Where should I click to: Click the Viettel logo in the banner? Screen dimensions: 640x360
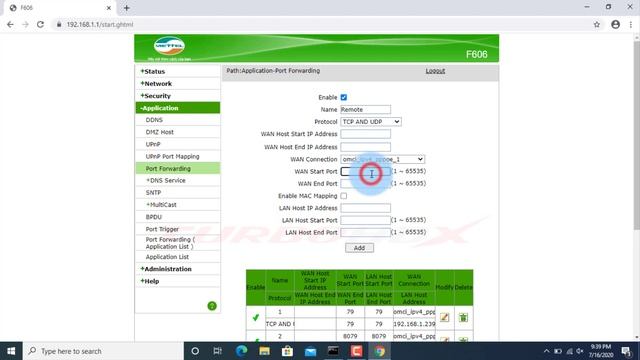(169, 46)
